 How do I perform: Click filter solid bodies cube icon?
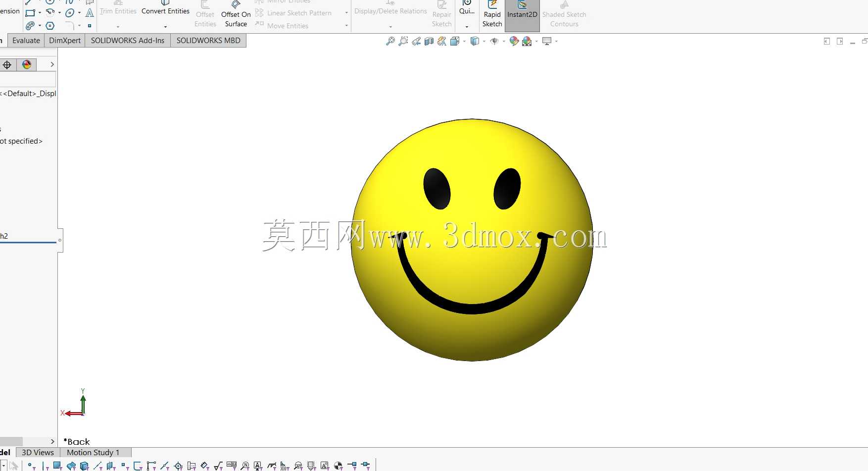coord(84,466)
